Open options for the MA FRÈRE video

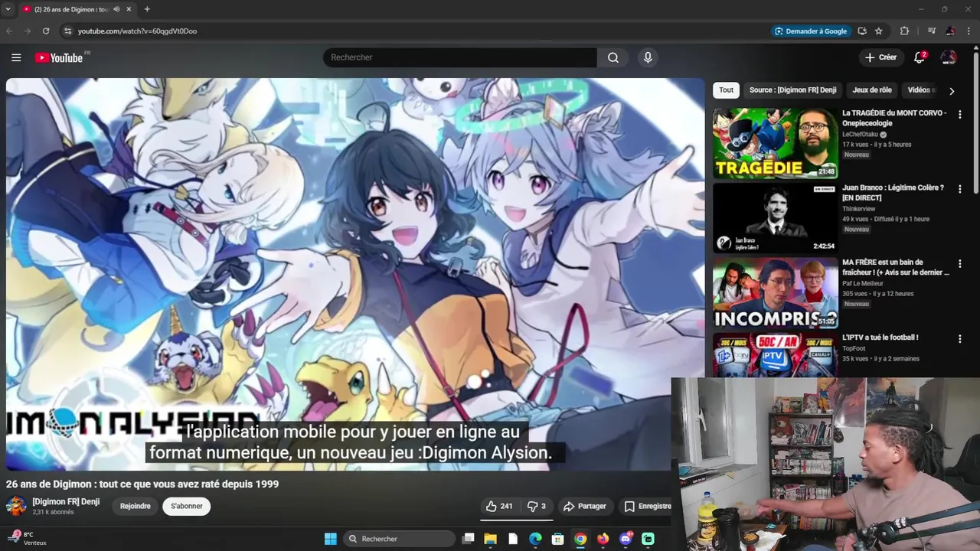(x=959, y=263)
